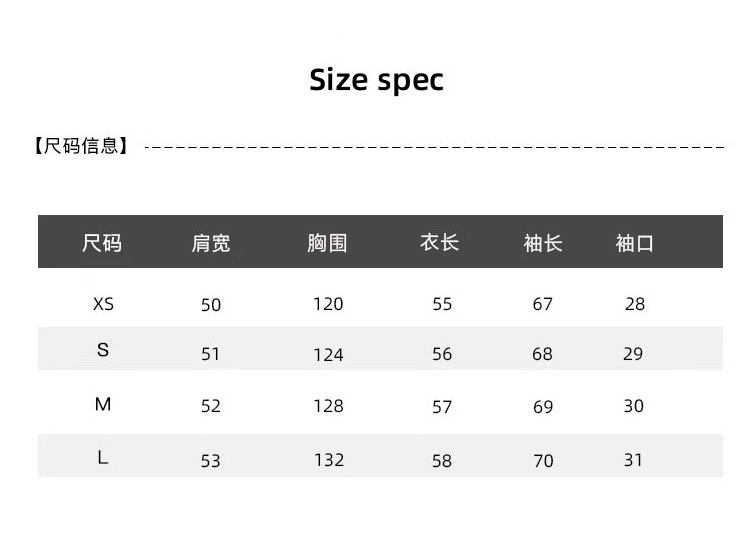Image resolution: width=750 pixels, height=555 pixels.
Task: Click the 衣长 column header
Action: (440, 243)
